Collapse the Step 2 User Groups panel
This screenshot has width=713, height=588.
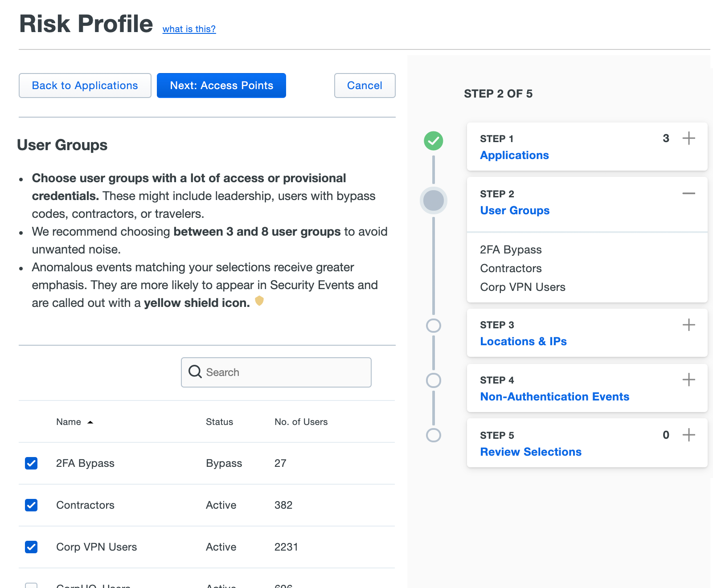[x=688, y=193]
